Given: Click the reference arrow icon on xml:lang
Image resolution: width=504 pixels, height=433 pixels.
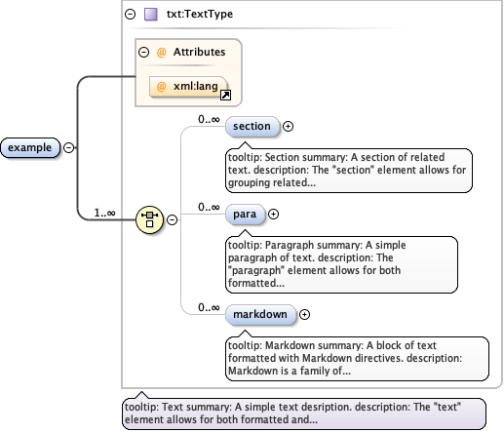Looking at the screenshot, I should click(x=225, y=95).
